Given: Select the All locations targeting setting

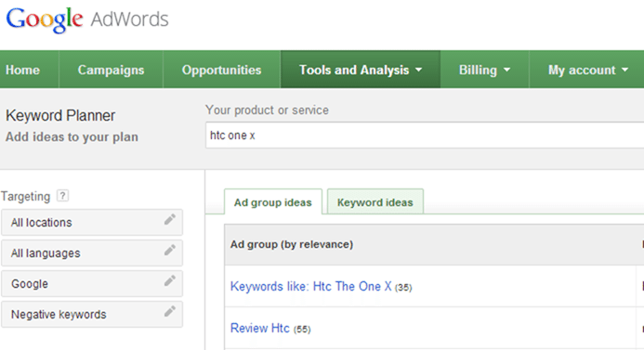Looking at the screenshot, I should click(92, 223).
